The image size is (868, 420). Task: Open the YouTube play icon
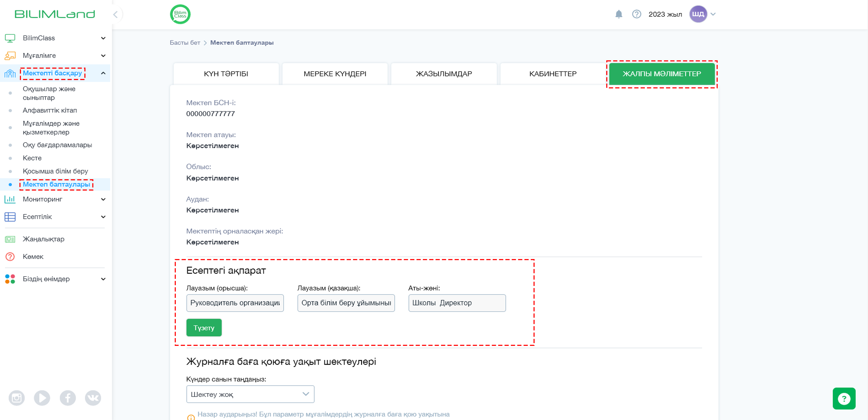pyautogui.click(x=42, y=398)
